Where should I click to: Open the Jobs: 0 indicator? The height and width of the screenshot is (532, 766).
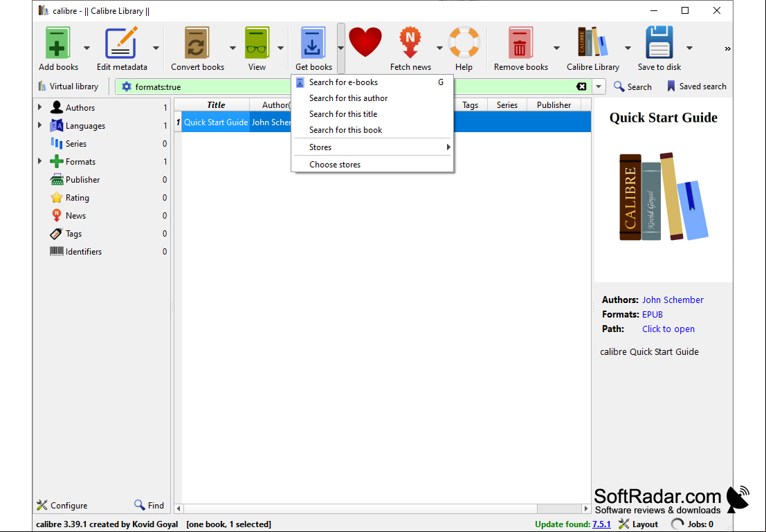click(692, 524)
